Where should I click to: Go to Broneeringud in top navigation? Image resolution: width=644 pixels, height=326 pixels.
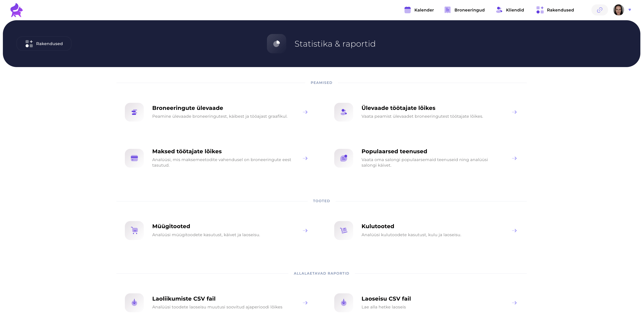(x=464, y=10)
